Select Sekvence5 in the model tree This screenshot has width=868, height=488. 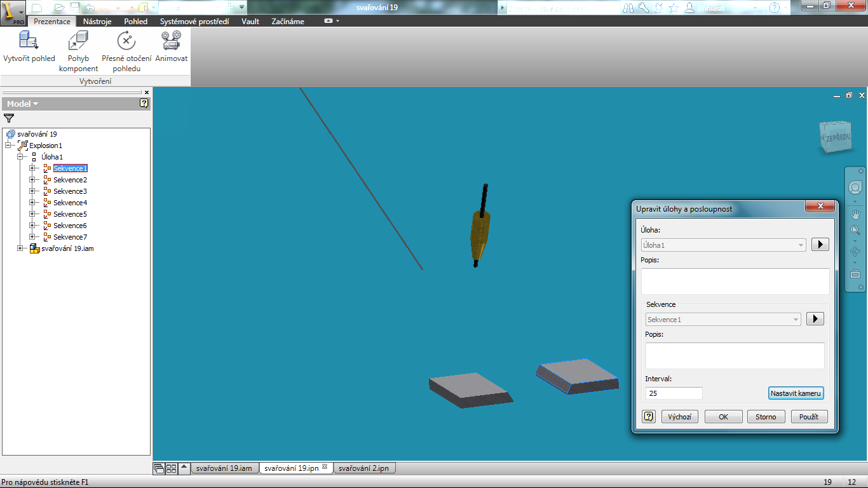70,214
